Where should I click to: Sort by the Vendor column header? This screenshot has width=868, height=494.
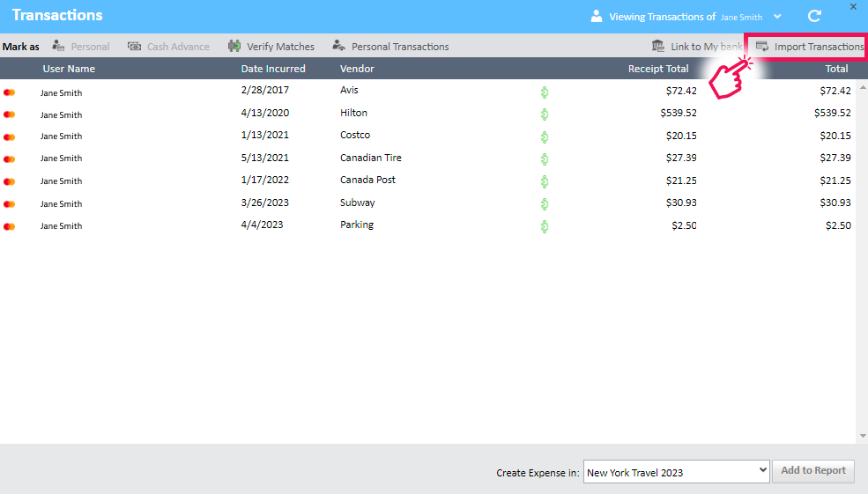[x=357, y=69]
